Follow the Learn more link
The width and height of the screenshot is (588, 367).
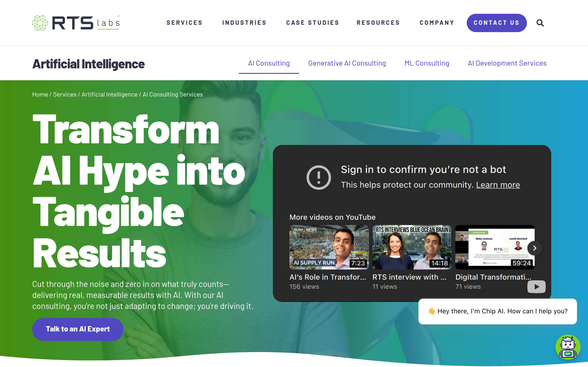[x=498, y=185]
